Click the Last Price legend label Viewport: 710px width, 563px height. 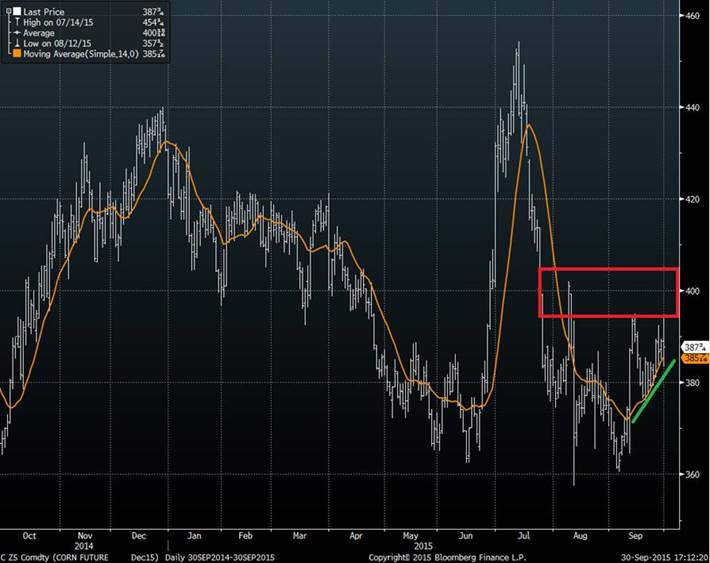coord(44,11)
